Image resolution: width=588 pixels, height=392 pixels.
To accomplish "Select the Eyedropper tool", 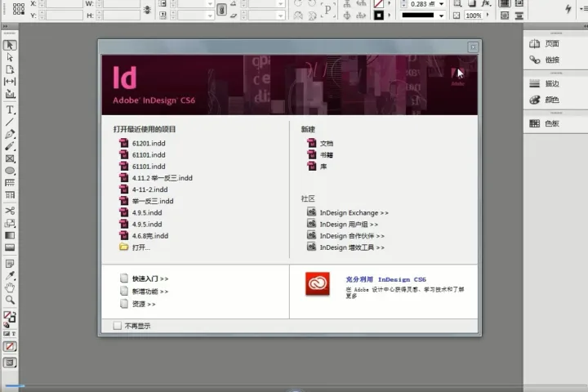I will coord(10,276).
